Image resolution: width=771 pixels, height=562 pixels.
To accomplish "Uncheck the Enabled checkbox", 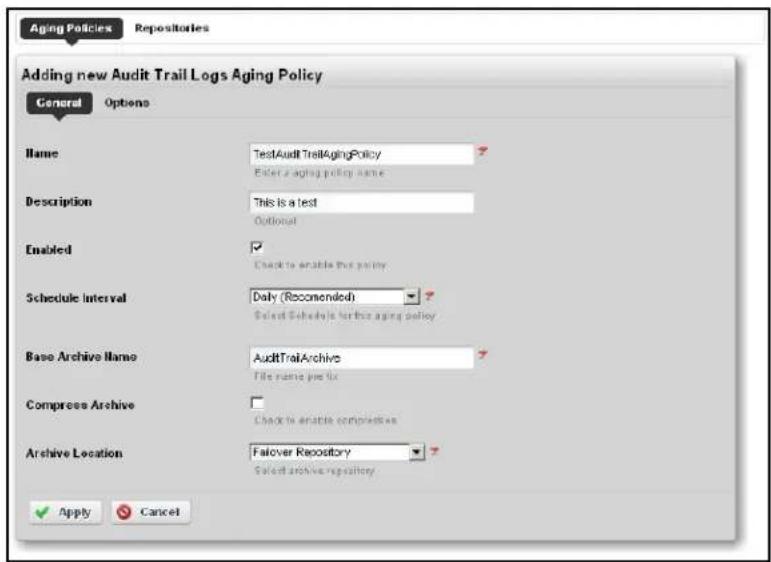I will [x=257, y=247].
